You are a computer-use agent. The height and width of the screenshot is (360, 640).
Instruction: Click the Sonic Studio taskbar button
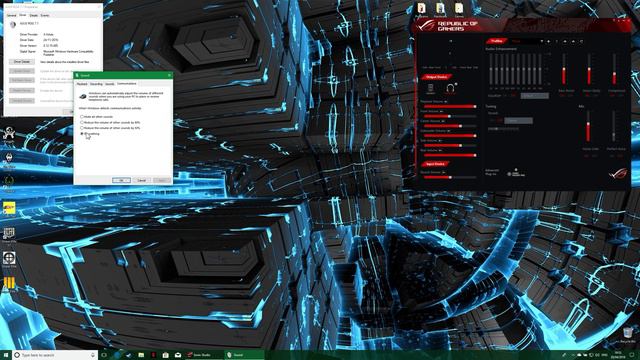204,355
